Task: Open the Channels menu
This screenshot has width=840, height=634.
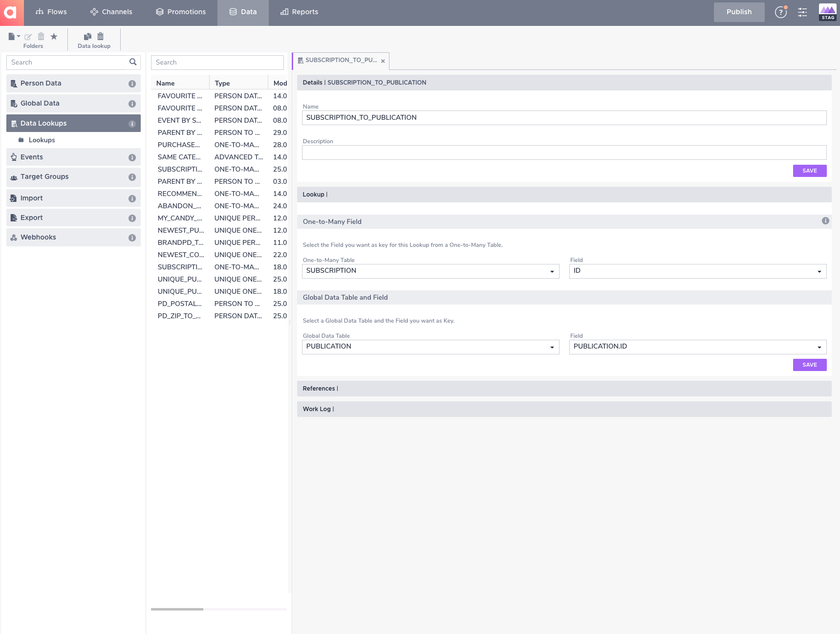Action: [111, 12]
